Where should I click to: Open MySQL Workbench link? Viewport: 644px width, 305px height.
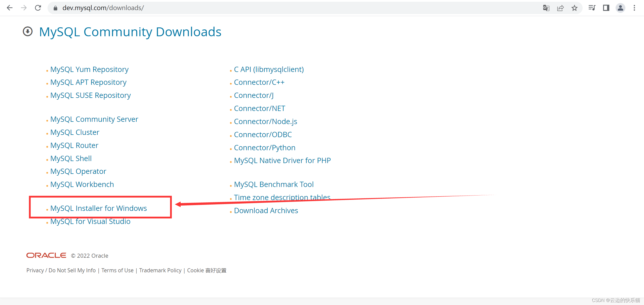(x=82, y=184)
